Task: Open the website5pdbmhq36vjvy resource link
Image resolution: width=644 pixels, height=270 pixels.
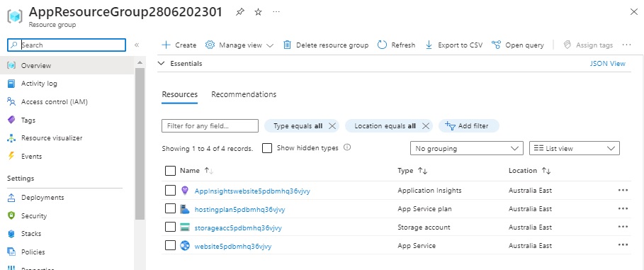Action: point(233,246)
